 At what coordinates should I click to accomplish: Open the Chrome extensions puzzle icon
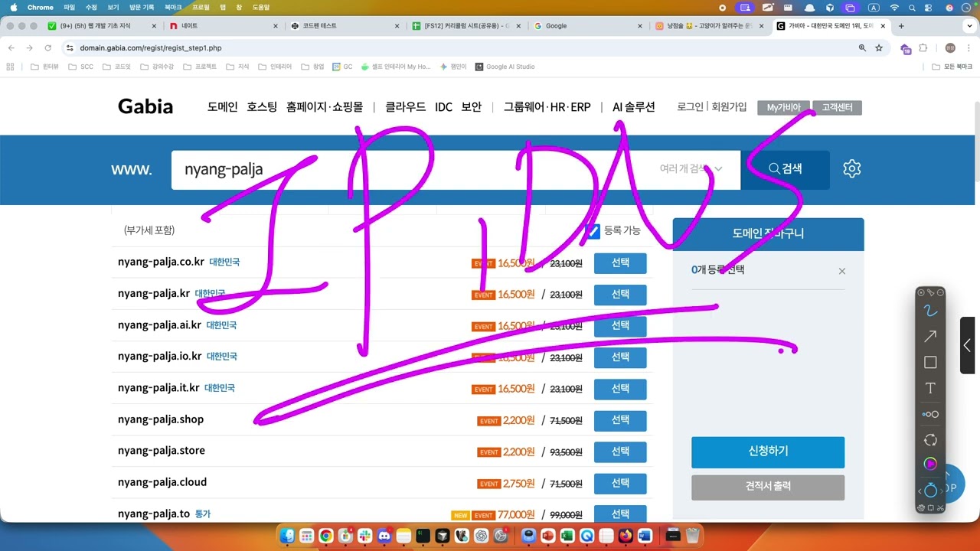923,47
